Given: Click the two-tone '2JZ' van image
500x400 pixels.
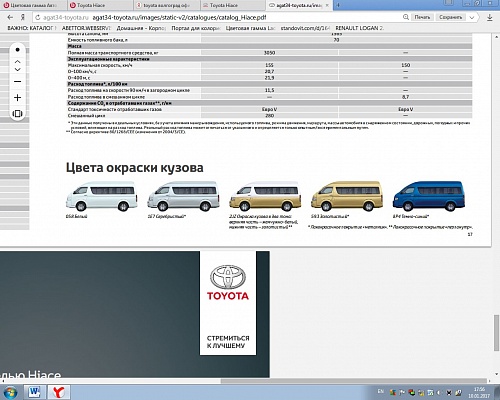Looking at the screenshot, I should 265,197.
